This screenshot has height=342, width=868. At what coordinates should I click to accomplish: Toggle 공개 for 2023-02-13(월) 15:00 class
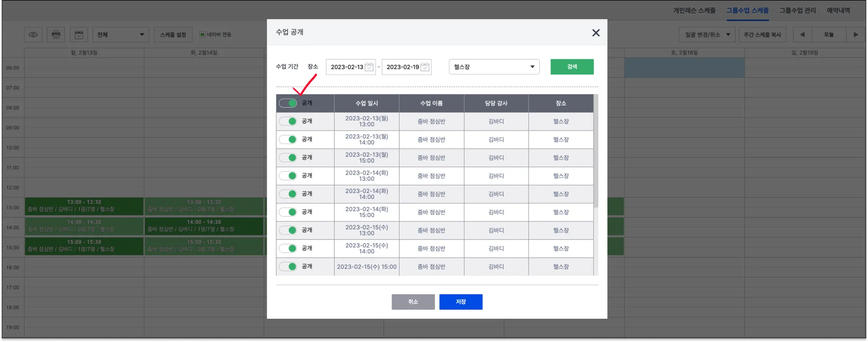coord(288,158)
